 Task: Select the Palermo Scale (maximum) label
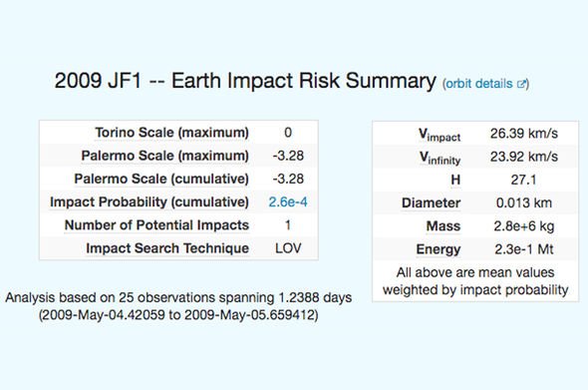(165, 156)
